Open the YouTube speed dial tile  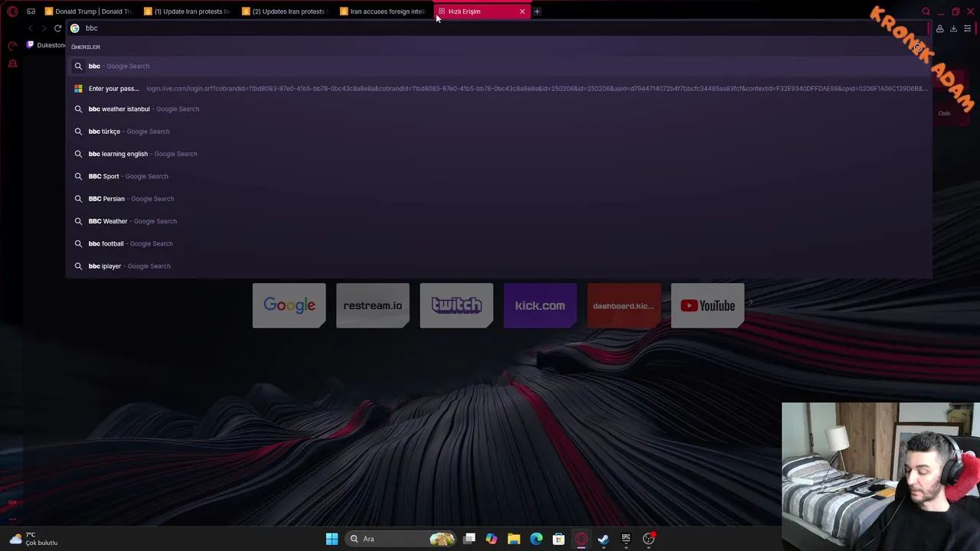(707, 305)
